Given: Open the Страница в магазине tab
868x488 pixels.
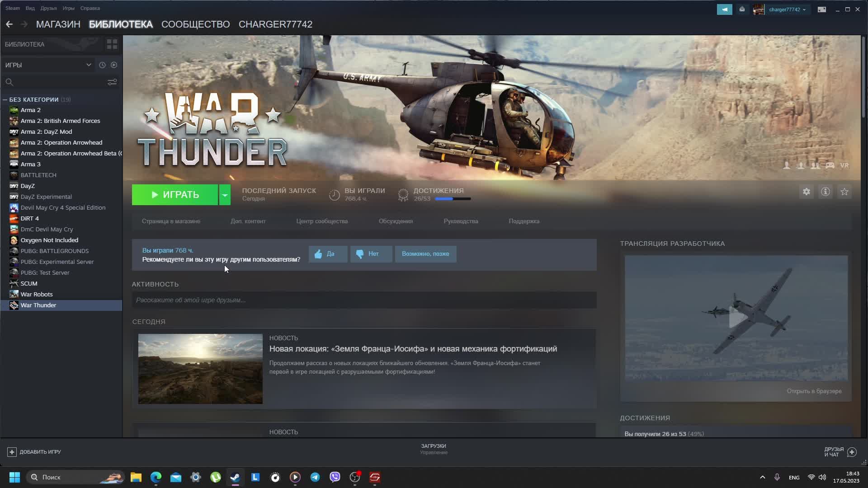Looking at the screenshot, I should pos(171,221).
